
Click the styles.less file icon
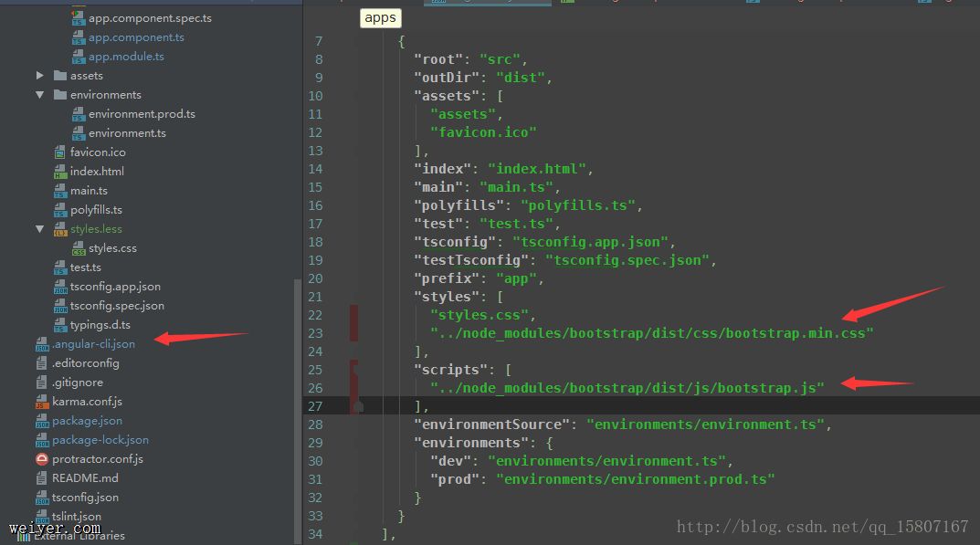click(x=60, y=229)
